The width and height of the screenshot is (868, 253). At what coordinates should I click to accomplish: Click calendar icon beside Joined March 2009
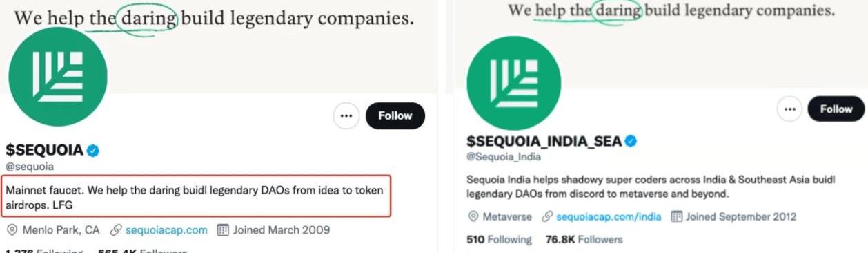pyautogui.click(x=223, y=229)
